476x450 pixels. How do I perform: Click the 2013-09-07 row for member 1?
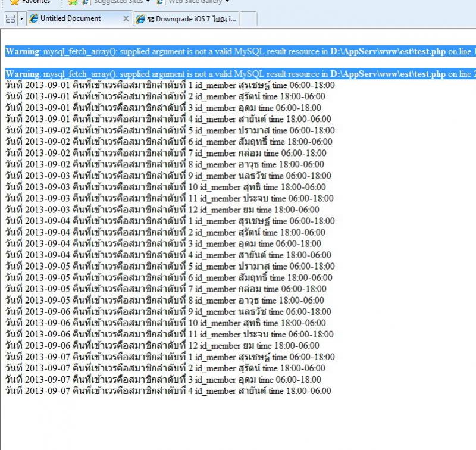170,357
